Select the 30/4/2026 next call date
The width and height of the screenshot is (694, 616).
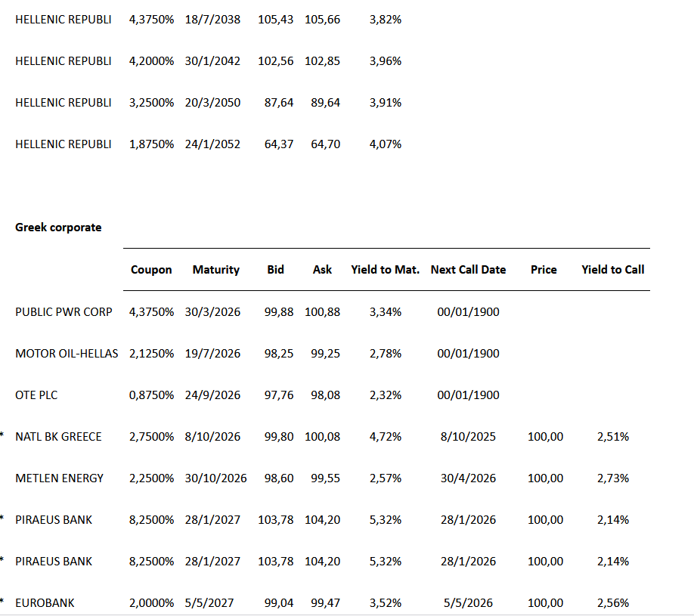tap(468, 478)
